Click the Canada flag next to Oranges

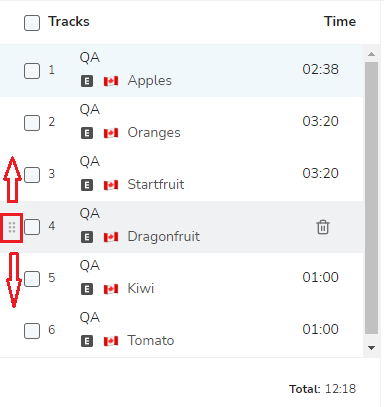point(111,133)
